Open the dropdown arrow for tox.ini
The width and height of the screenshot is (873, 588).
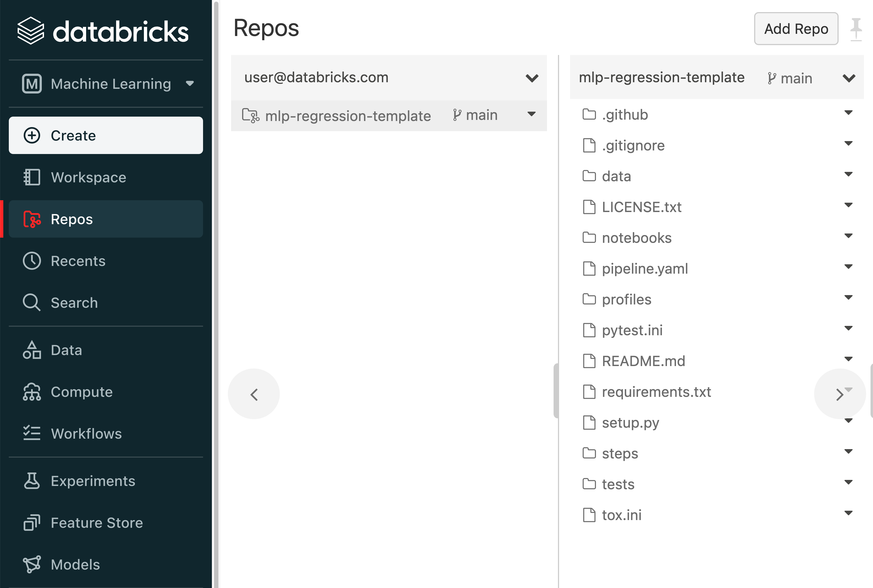coord(848,513)
